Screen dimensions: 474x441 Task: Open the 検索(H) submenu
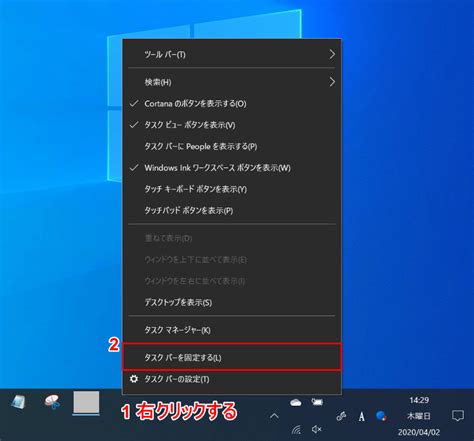click(x=232, y=82)
